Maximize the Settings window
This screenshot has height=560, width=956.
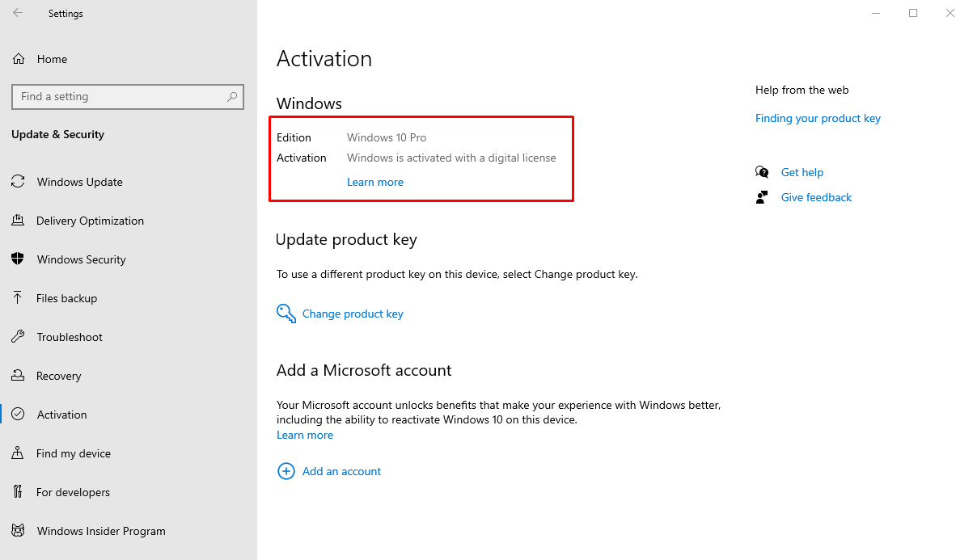pyautogui.click(x=913, y=13)
